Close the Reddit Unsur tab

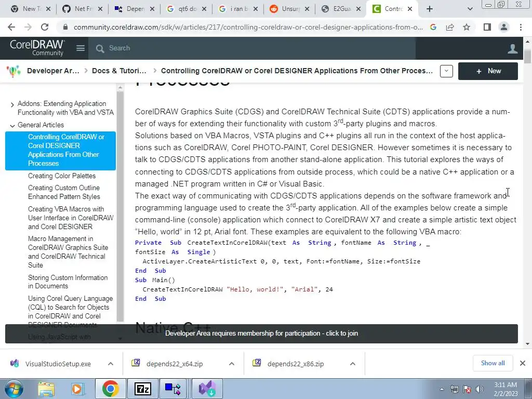307,9
